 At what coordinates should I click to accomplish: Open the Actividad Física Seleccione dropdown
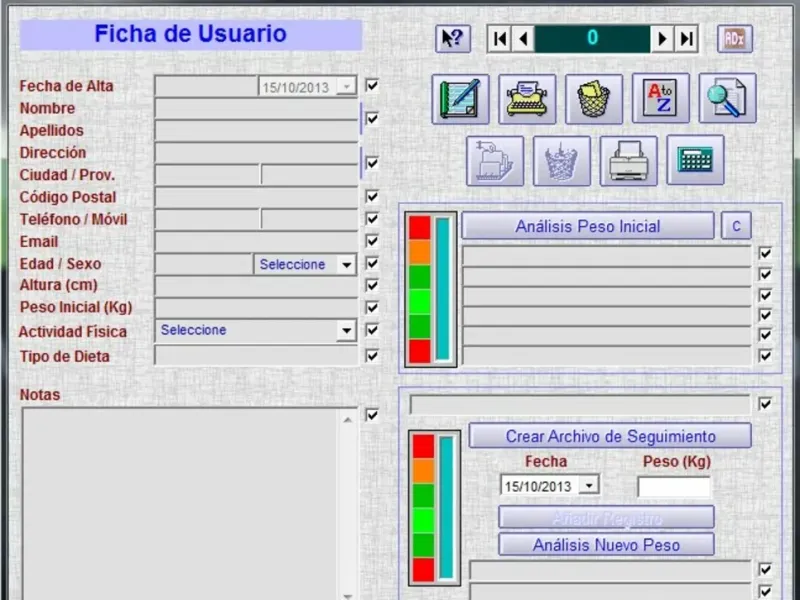pyautogui.click(x=346, y=330)
